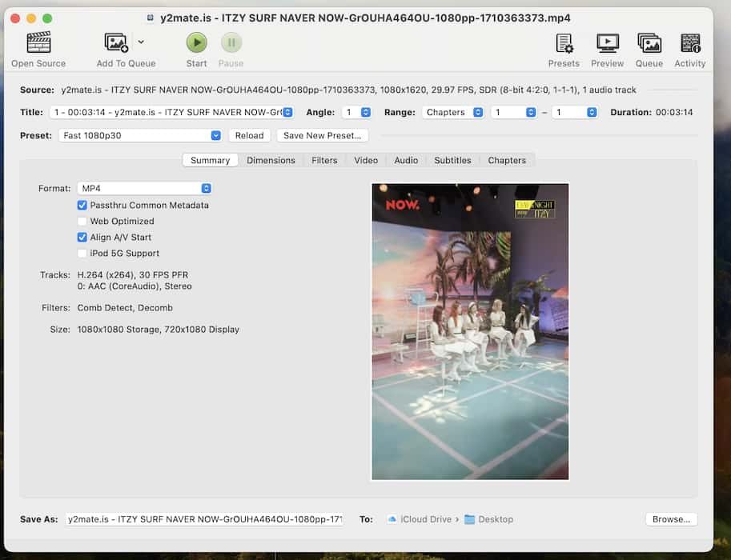Open the Activity log icon
Screen dimensions: 731x560
tap(689, 43)
